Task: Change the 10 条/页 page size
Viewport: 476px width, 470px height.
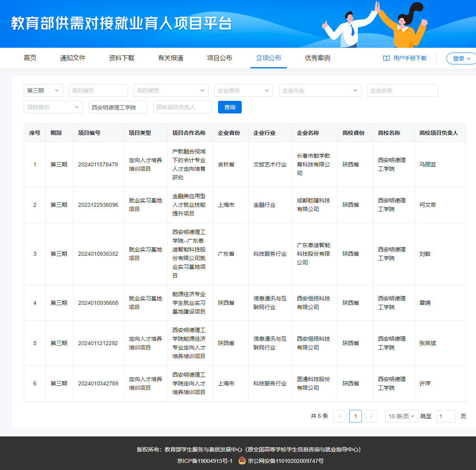Action: tap(401, 416)
